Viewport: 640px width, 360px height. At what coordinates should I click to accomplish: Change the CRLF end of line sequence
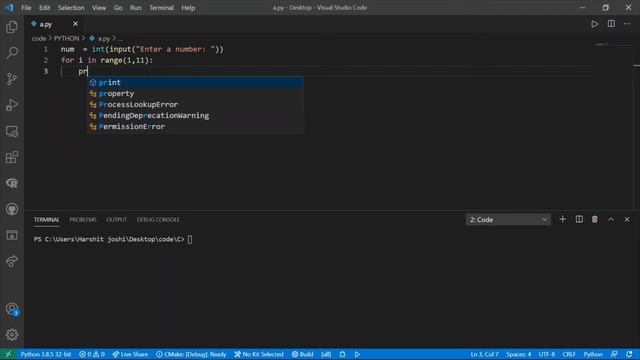click(x=569, y=354)
